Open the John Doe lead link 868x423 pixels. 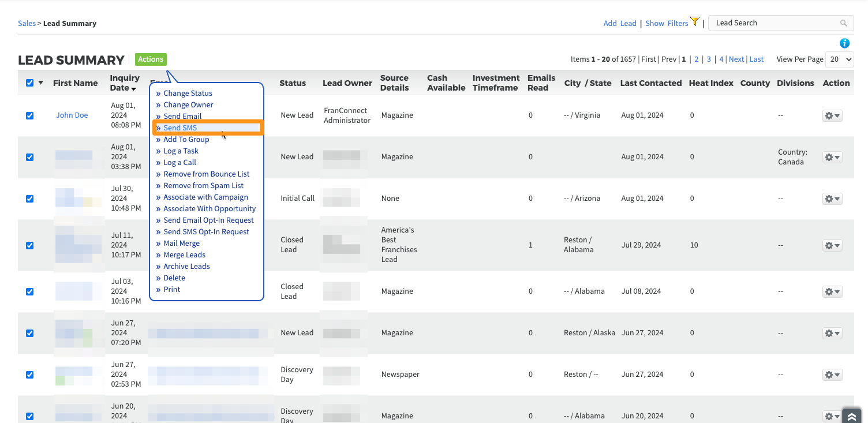[72, 115]
